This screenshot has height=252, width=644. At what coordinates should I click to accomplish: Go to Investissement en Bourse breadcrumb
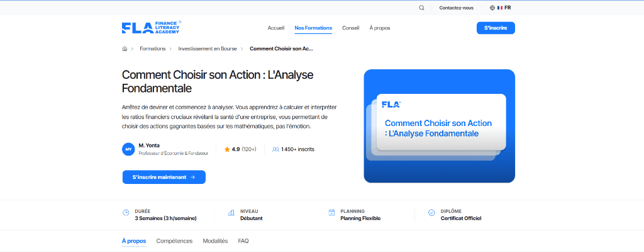[x=208, y=49]
